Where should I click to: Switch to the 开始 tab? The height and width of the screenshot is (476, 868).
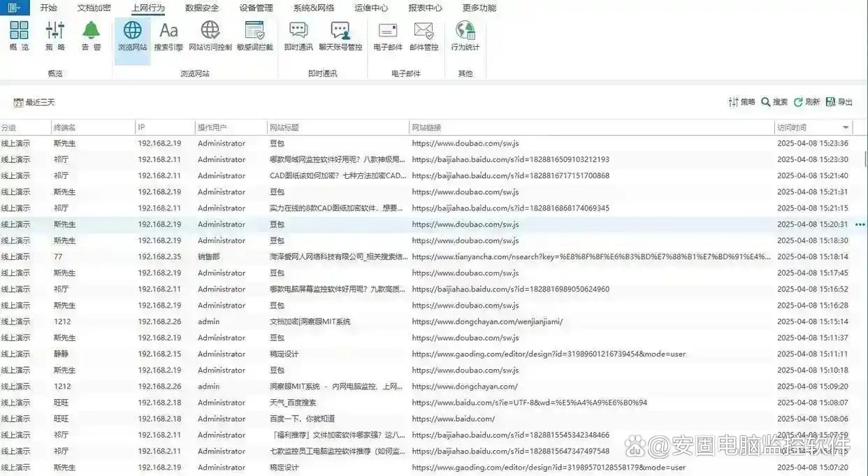[49, 8]
